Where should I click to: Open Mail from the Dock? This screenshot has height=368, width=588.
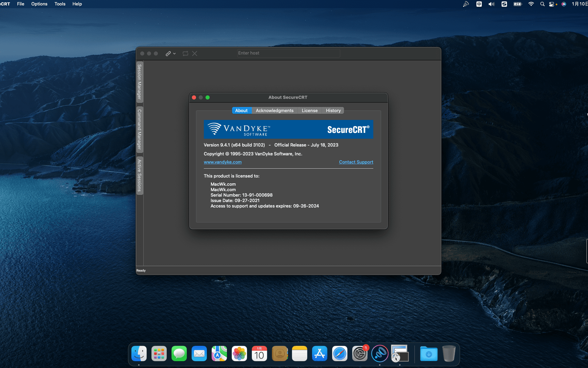pos(199,354)
